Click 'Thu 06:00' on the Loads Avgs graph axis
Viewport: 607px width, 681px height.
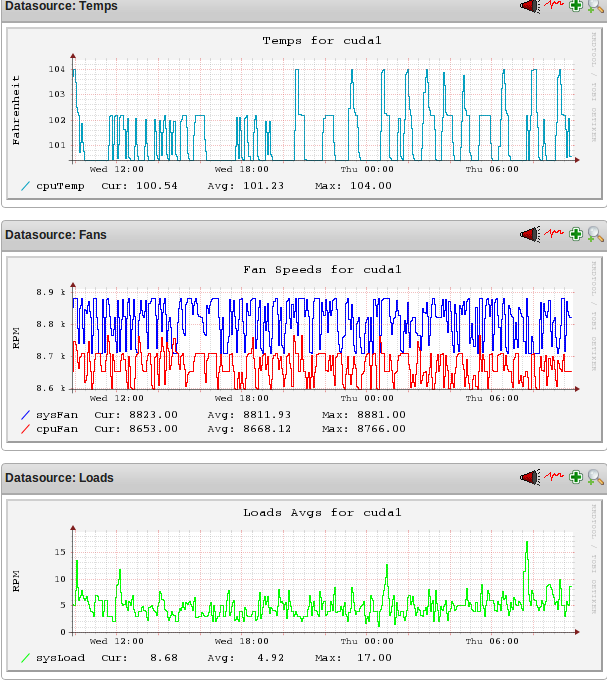click(492, 641)
